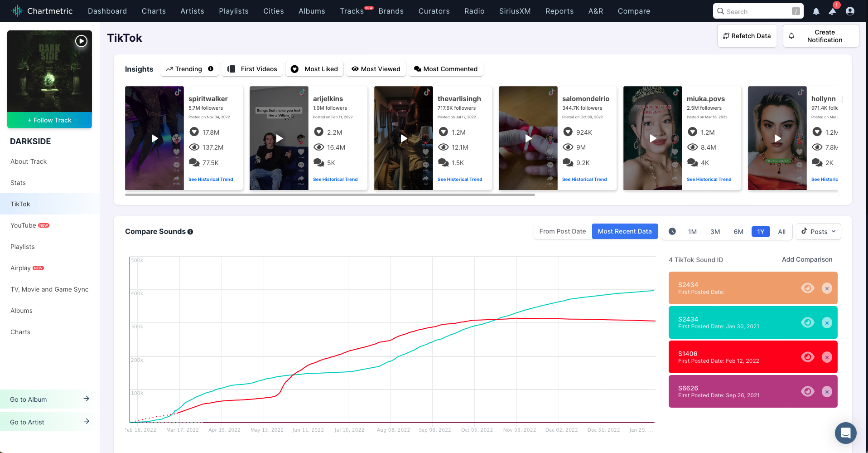Click the Trending info icon
This screenshot has width=868, height=453.
(211, 69)
